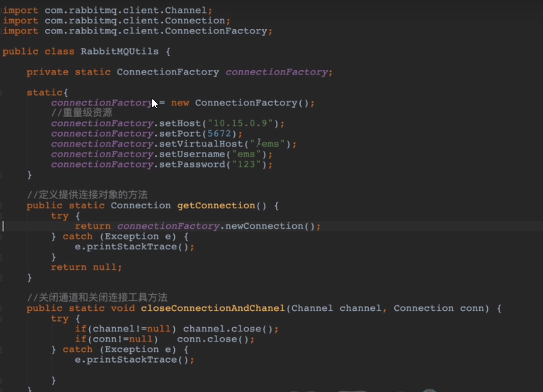Screen dimensions: 543x392
Task: Click the if(conn!=null) condition
Action: click(x=117, y=340)
